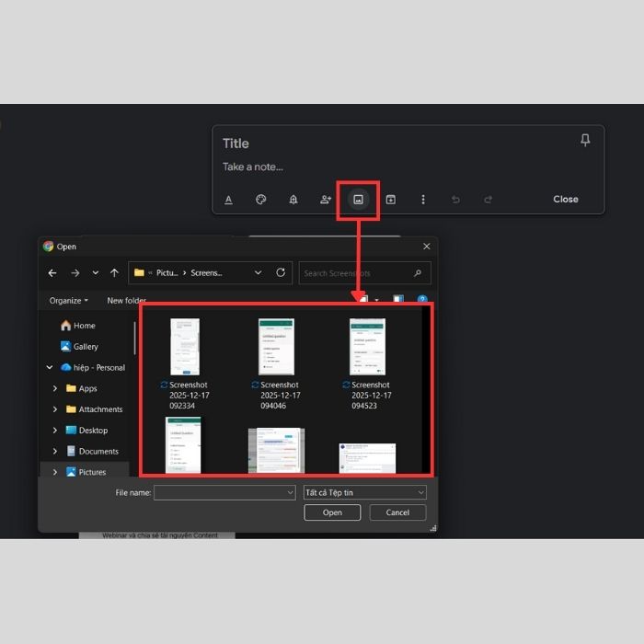Expand the Pictures folder
644x644 pixels.
click(x=55, y=472)
